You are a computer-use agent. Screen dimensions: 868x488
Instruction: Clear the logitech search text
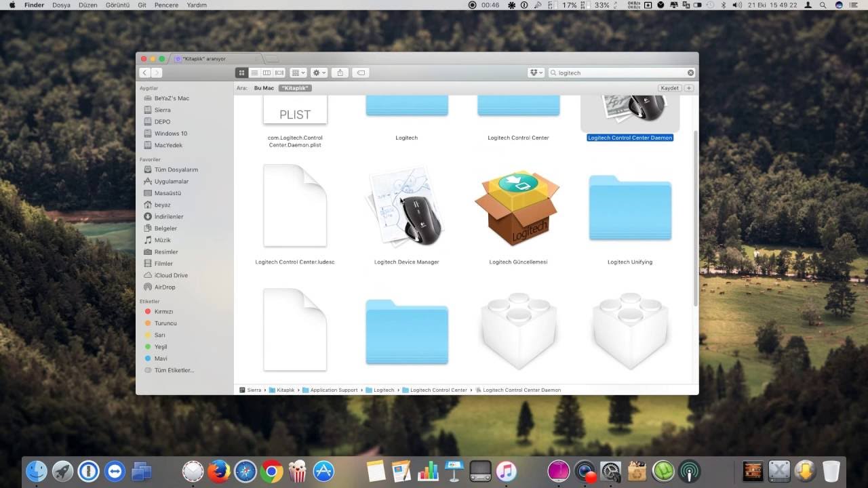[690, 73]
